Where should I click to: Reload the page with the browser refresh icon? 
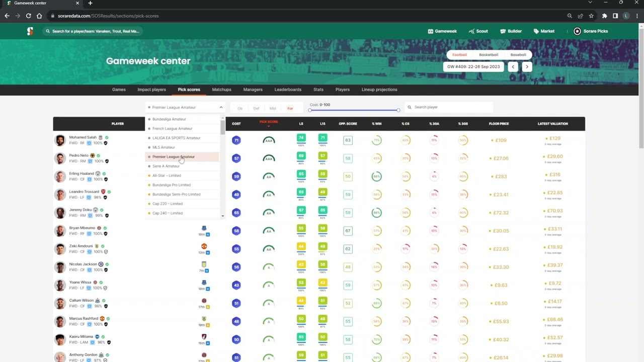click(28, 16)
